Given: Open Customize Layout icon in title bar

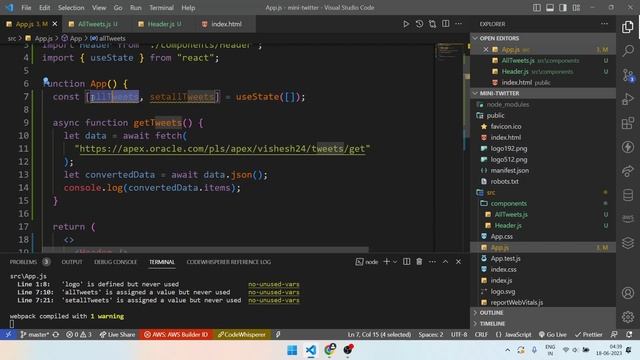Looking at the screenshot, I should pyautogui.click(x=576, y=8).
